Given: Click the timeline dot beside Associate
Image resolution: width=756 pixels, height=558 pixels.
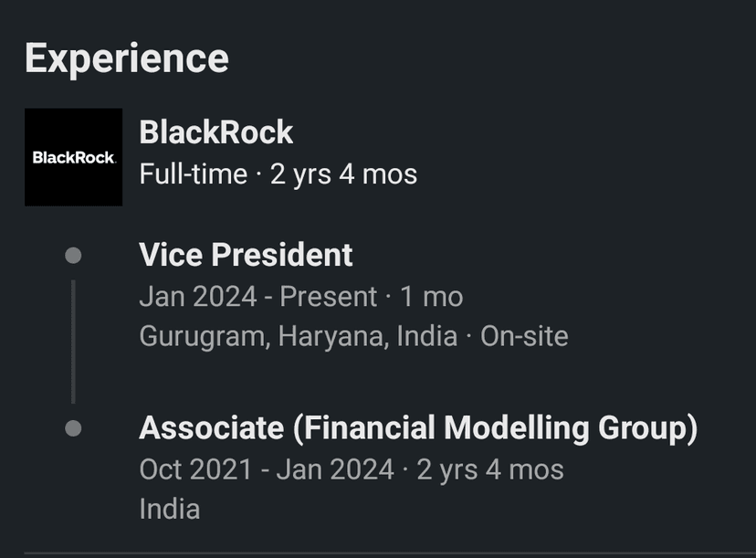Looking at the screenshot, I should [74, 427].
